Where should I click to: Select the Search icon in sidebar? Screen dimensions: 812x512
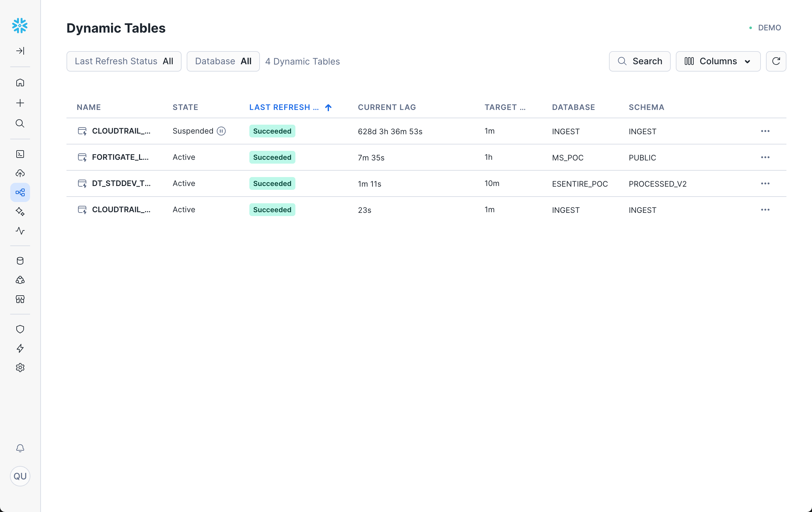coord(20,123)
